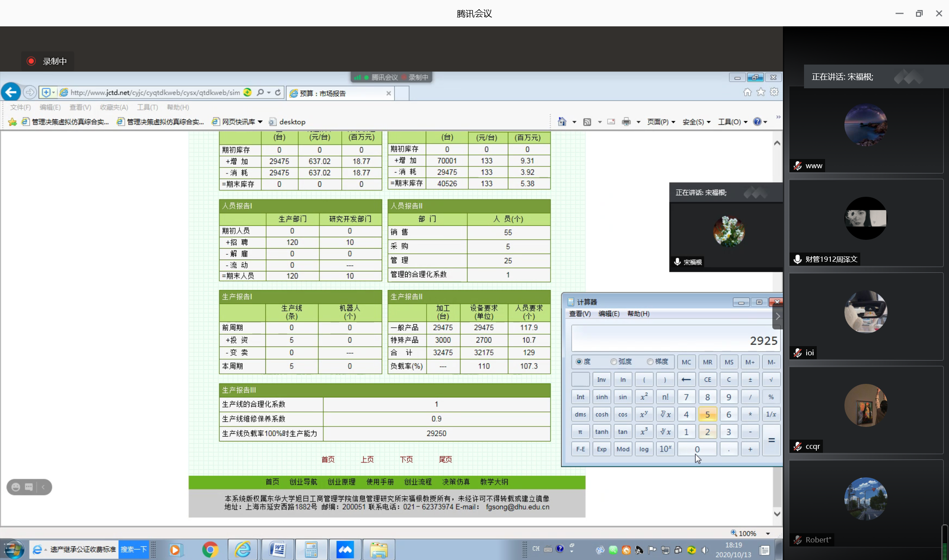Select the 梯度 radio button
949x560 pixels.
coord(650,362)
